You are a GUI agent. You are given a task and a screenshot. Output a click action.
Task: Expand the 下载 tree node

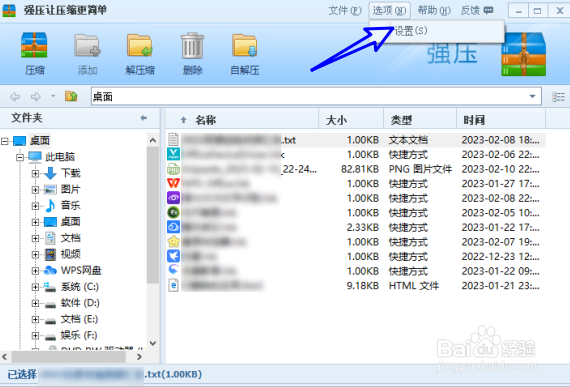[x=35, y=173]
